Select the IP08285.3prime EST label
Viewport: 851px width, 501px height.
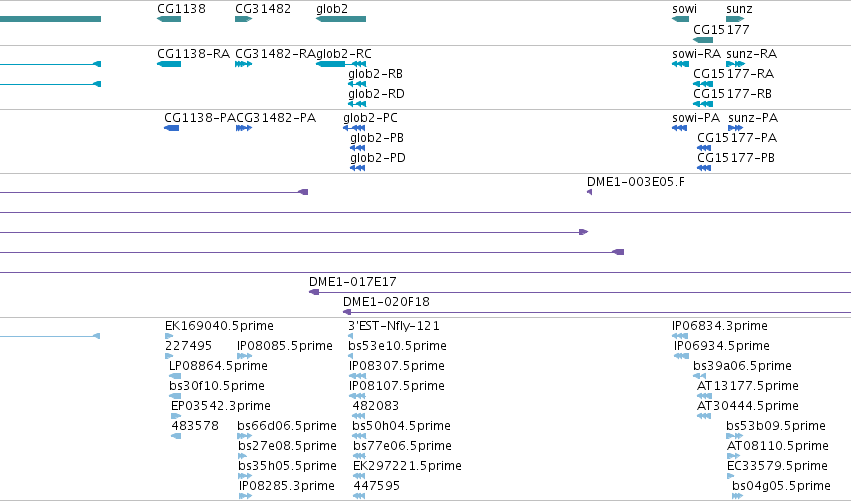[x=287, y=486]
